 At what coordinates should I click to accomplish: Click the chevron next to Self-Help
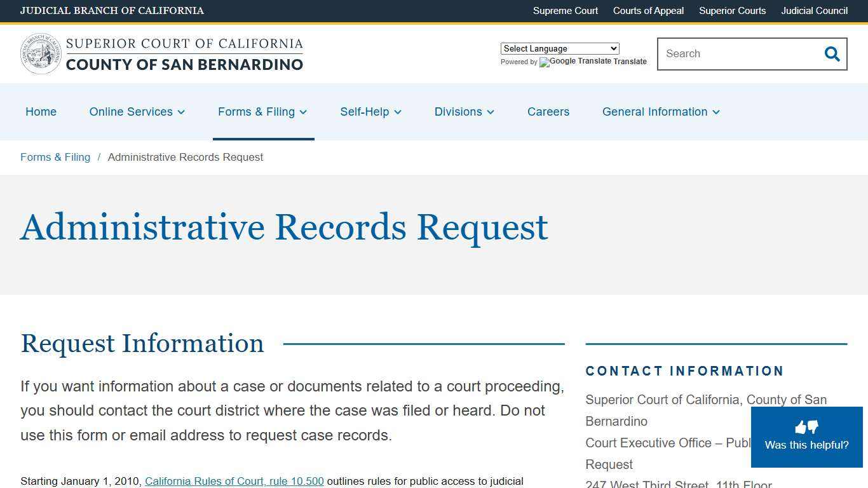click(397, 112)
